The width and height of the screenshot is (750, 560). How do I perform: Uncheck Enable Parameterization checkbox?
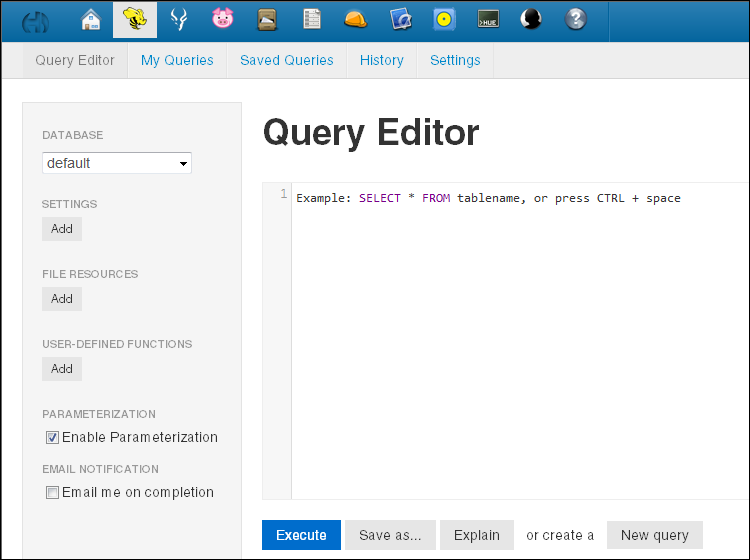52,438
